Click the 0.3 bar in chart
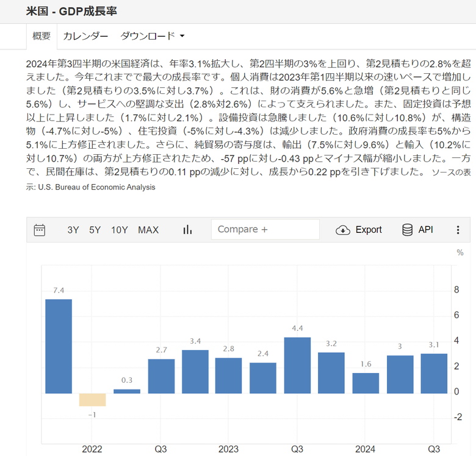The width and height of the screenshot is (476, 456). tap(127, 391)
